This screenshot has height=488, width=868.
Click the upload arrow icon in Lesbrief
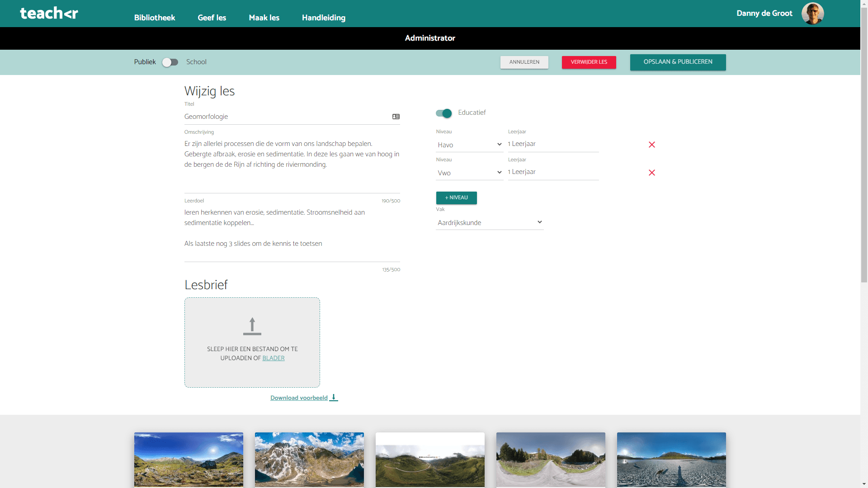[252, 326]
